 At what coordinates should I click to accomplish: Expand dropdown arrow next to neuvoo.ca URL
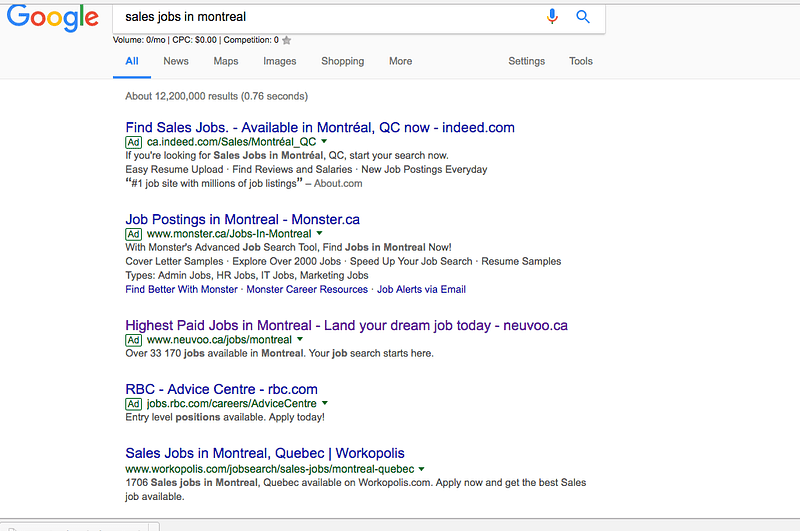click(x=300, y=339)
